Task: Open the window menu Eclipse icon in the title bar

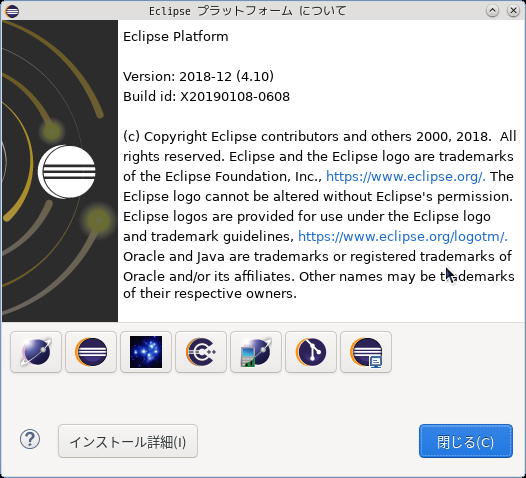Action: pos(12,11)
